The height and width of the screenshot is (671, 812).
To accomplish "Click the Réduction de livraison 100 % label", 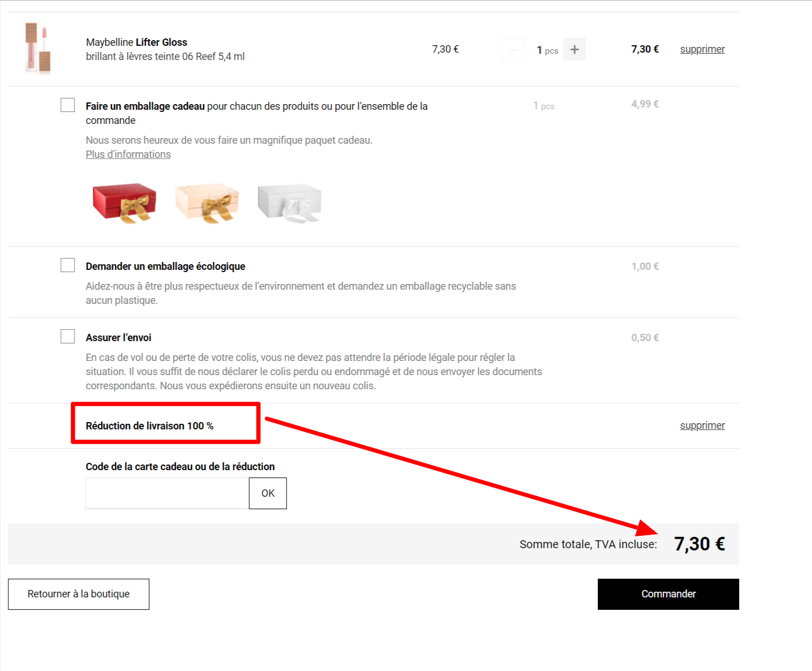I will click(x=149, y=426).
